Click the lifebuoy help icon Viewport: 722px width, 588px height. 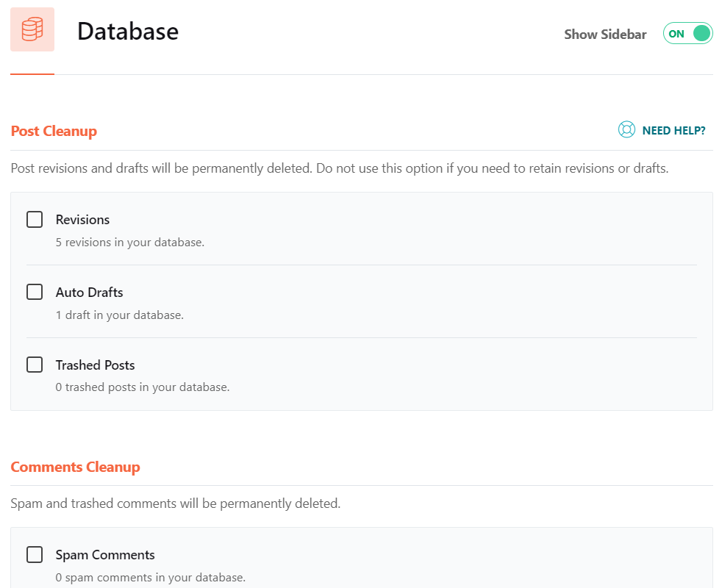coord(626,130)
